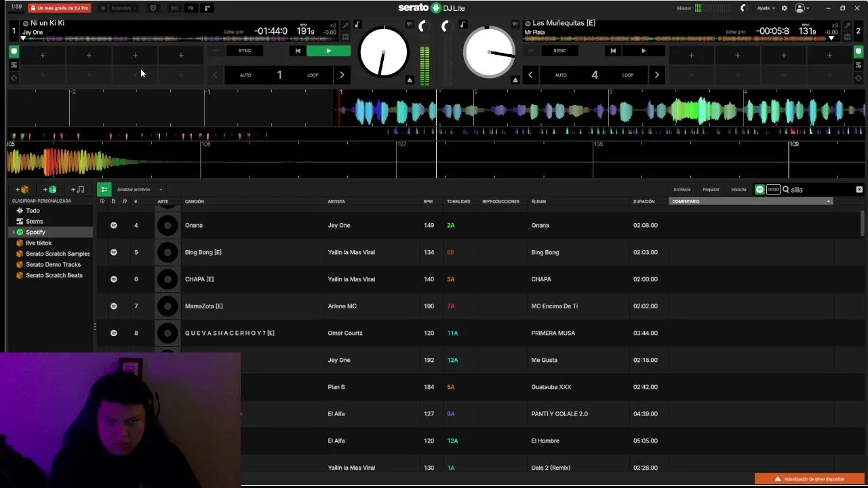Open beatgrid icon on deck 2
The height and width of the screenshot is (488, 868).
coord(848,37)
